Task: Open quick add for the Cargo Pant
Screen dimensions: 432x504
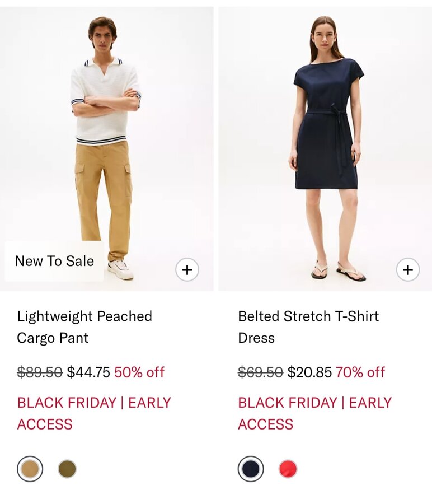Action: pyautogui.click(x=187, y=270)
